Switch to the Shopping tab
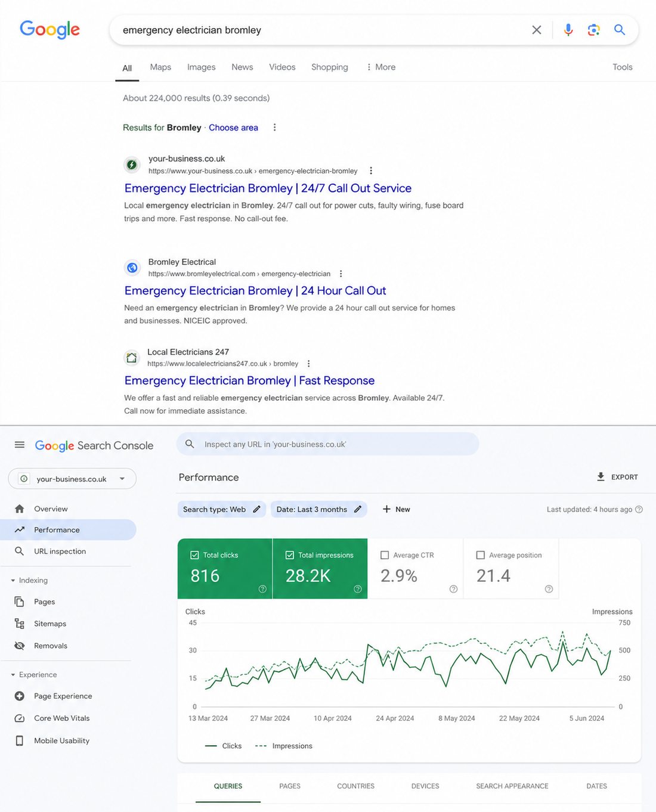The width and height of the screenshot is (656, 812). pos(330,67)
